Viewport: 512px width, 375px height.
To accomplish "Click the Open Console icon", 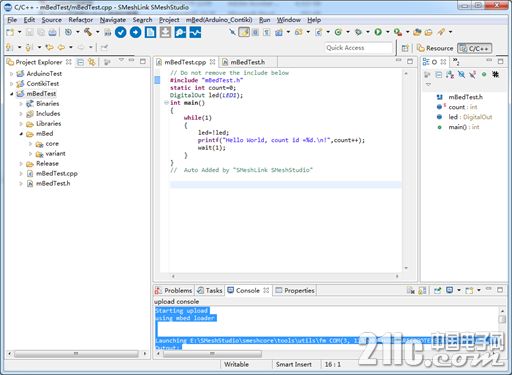I will pyautogui.click(x=469, y=290).
